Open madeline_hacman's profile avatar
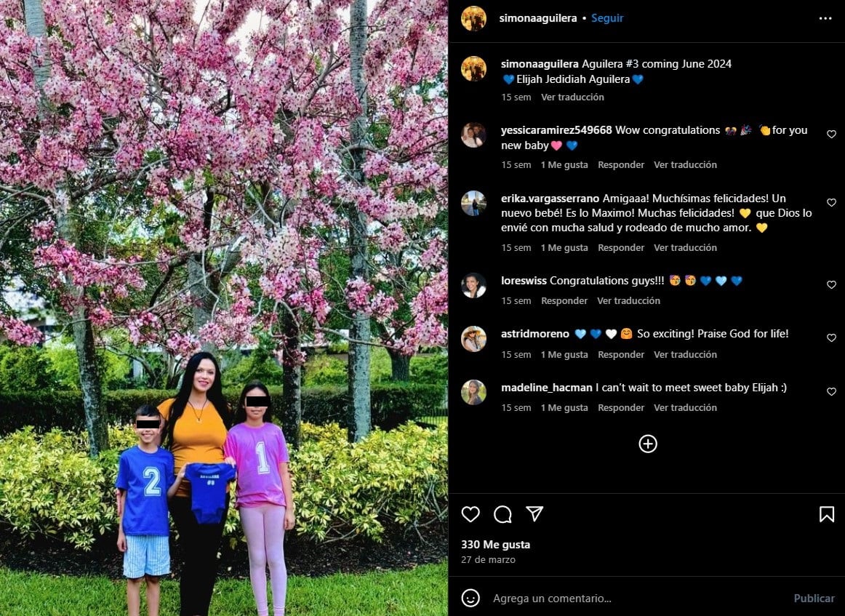Viewport: 845px width, 616px height. tap(473, 392)
